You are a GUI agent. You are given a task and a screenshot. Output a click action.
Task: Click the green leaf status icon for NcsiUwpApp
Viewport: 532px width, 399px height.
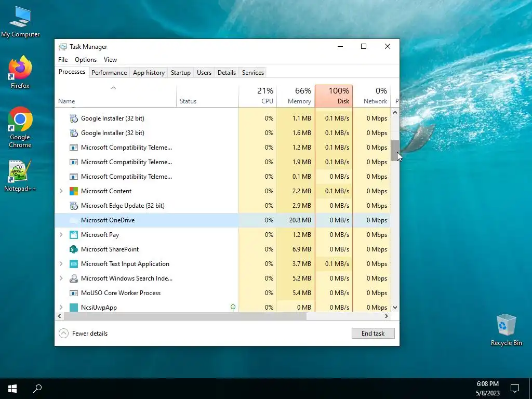[x=233, y=308]
